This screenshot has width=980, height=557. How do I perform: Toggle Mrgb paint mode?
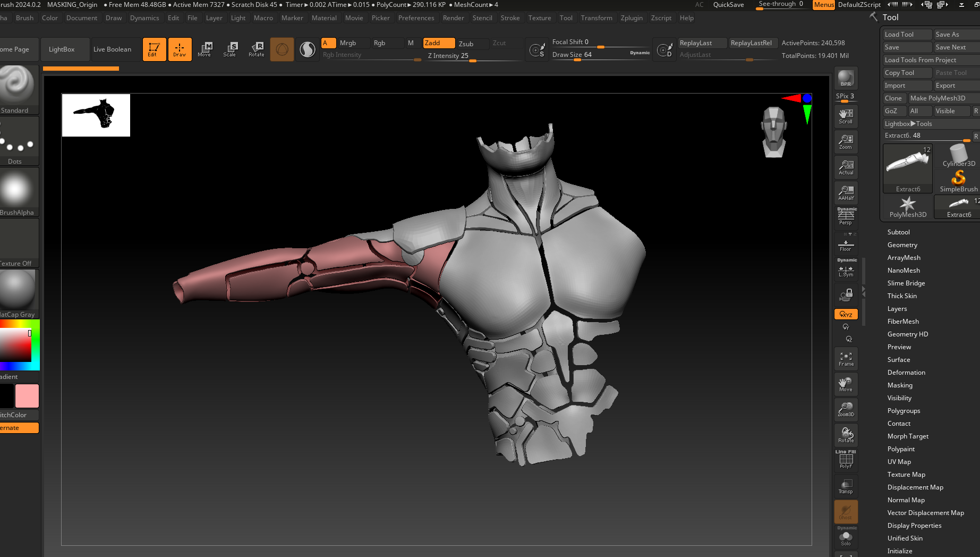click(353, 43)
